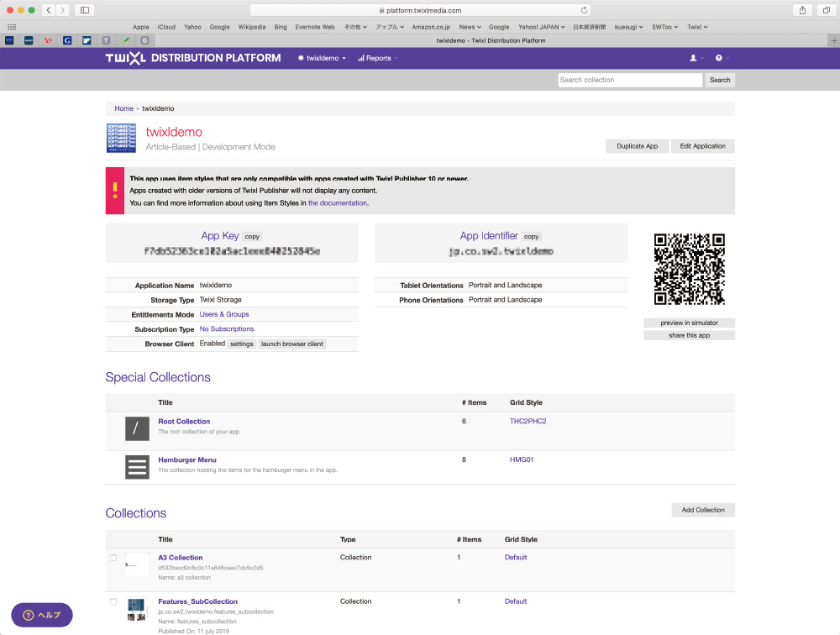Expand the Twixl bookmarks folder
Image resolution: width=840 pixels, height=635 pixels.
click(x=697, y=27)
